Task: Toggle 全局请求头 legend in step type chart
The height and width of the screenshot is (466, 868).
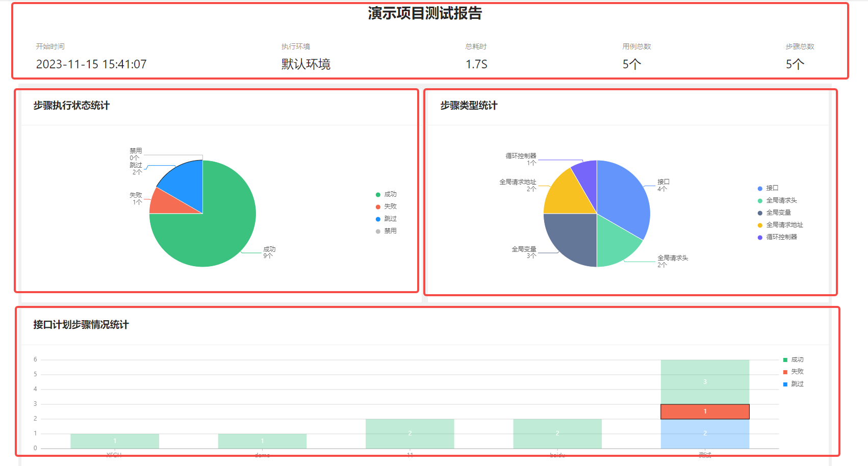Action: point(777,200)
